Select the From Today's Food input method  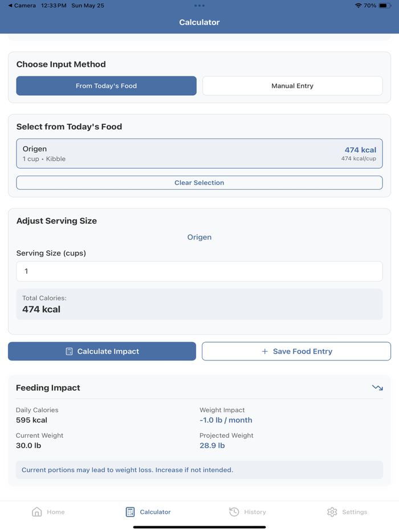point(106,86)
